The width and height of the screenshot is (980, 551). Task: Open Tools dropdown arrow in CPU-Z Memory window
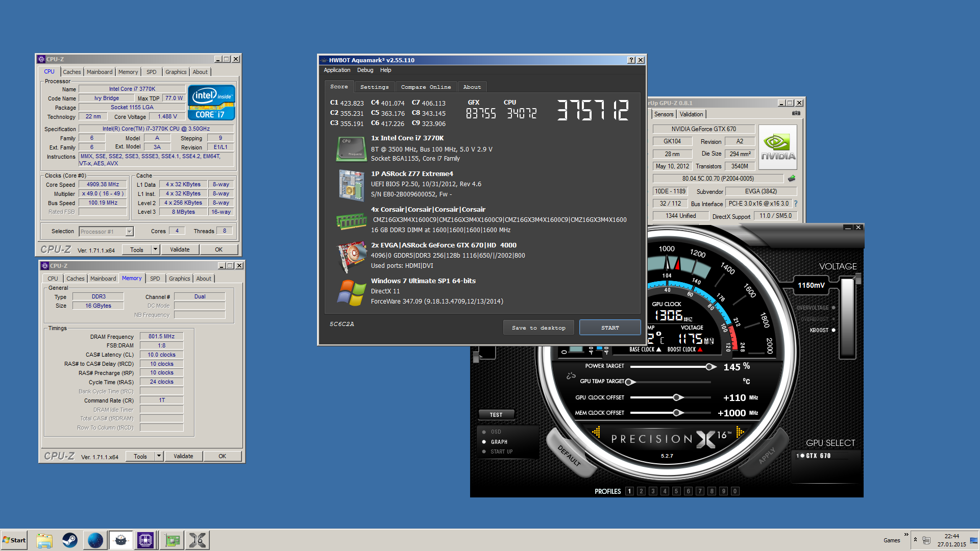pyautogui.click(x=159, y=457)
